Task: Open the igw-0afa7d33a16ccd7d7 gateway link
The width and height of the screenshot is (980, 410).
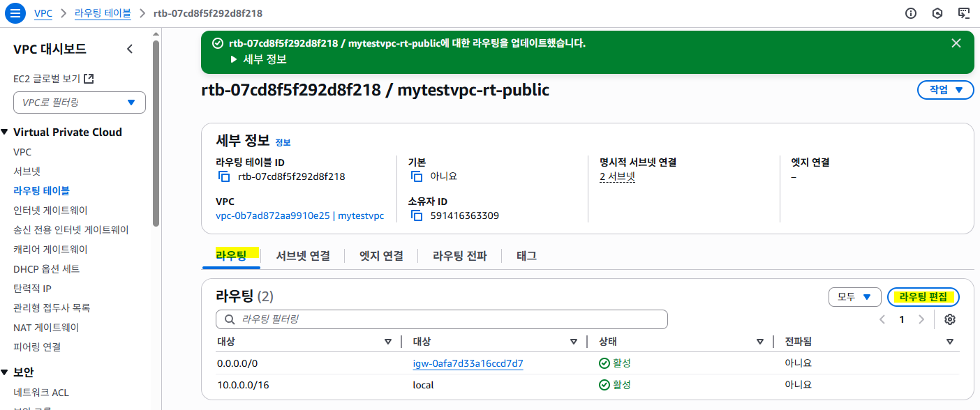Action: coord(468,363)
